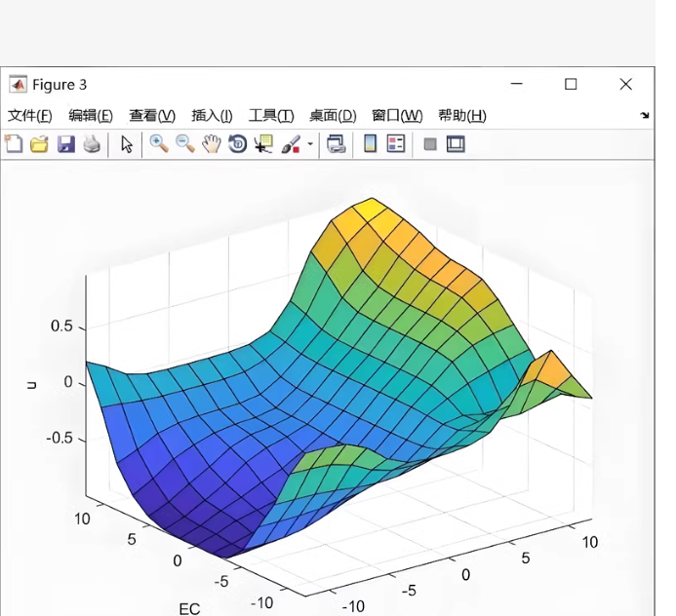Viewport: 676px width, 616px height.
Task: Open the brush color dropdown arrow
Action: pos(310,144)
